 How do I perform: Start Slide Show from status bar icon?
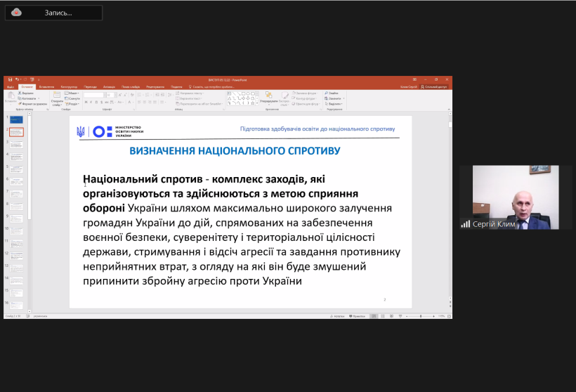(400, 316)
